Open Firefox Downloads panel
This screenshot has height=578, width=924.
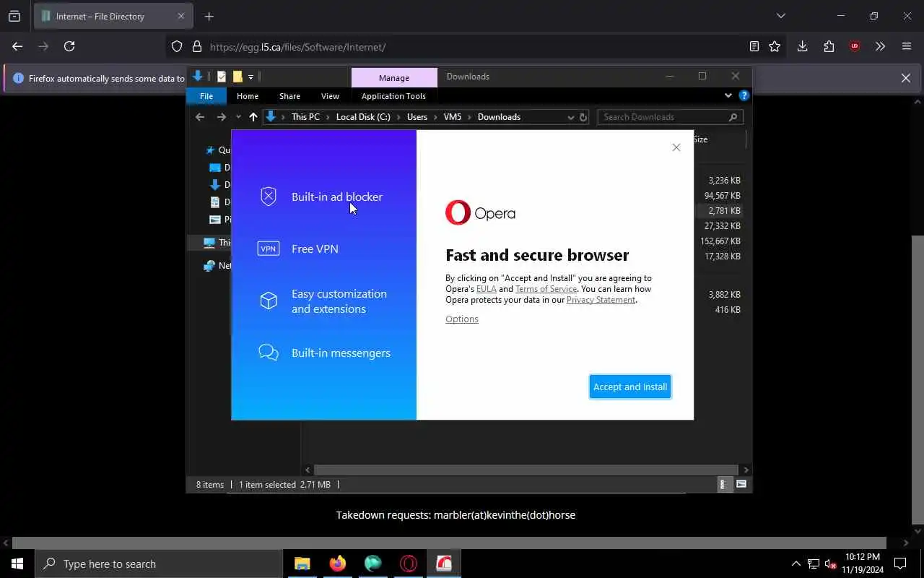[802, 46]
